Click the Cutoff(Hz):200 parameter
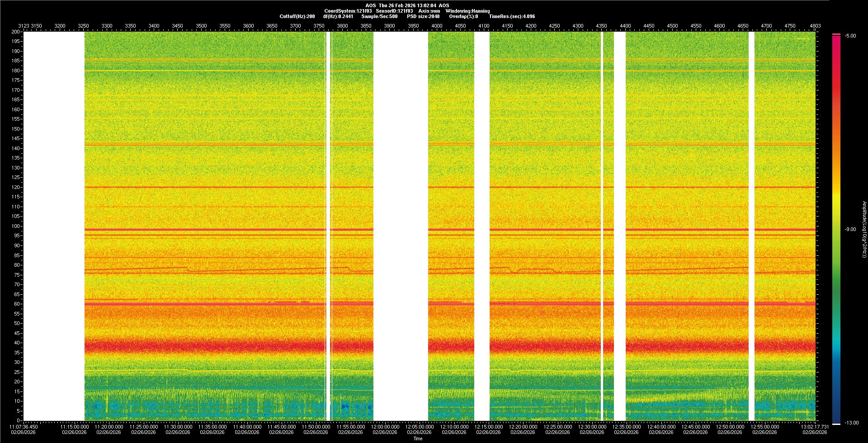The width and height of the screenshot is (868, 443). click(x=297, y=16)
